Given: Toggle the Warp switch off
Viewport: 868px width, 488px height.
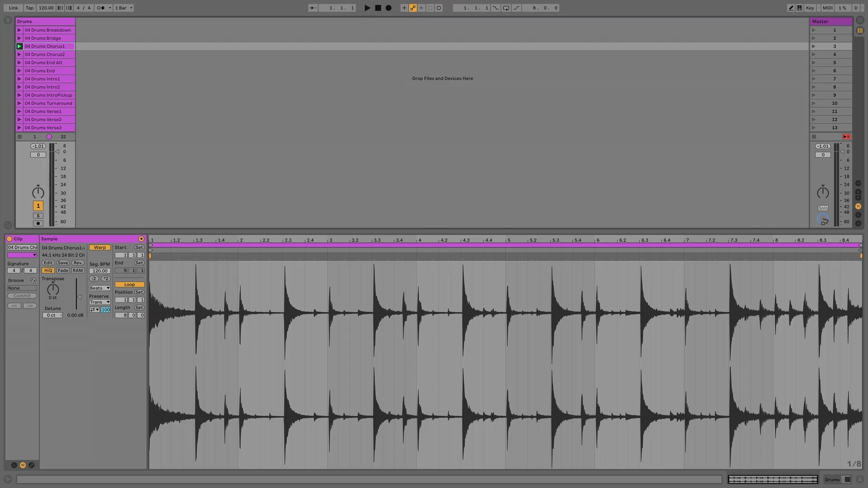Looking at the screenshot, I should [x=100, y=248].
